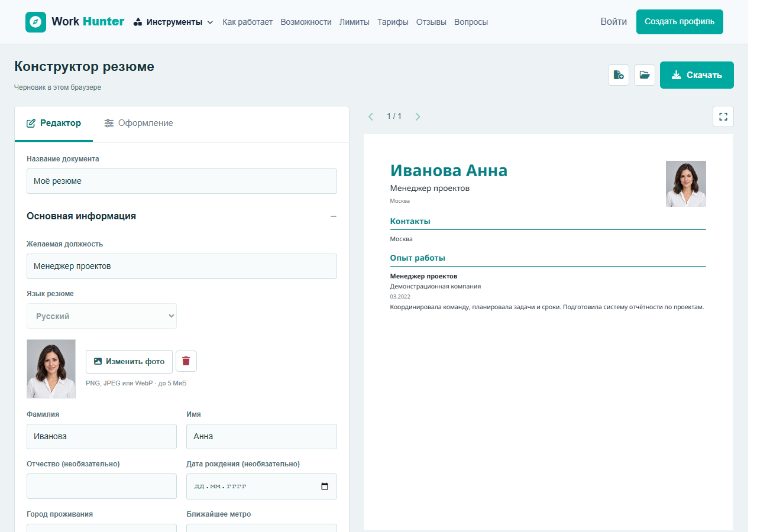
Task: Go to next preview page arrow
Action: coord(418,116)
